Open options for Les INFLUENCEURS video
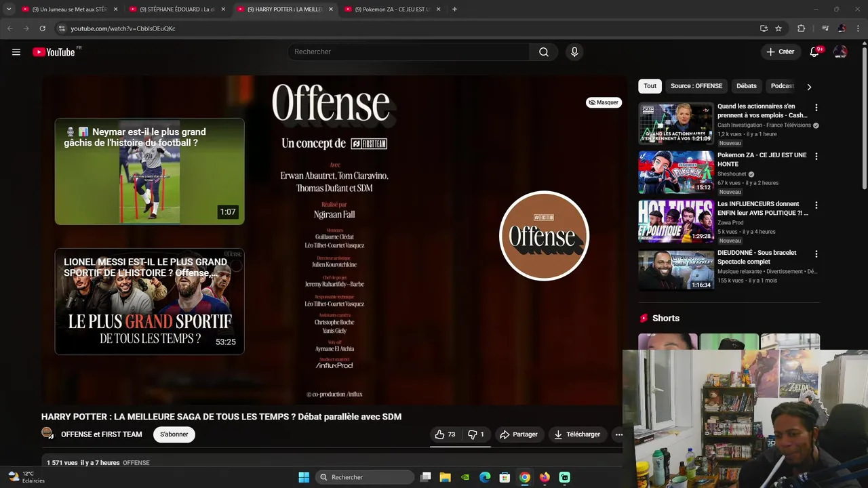 (816, 205)
